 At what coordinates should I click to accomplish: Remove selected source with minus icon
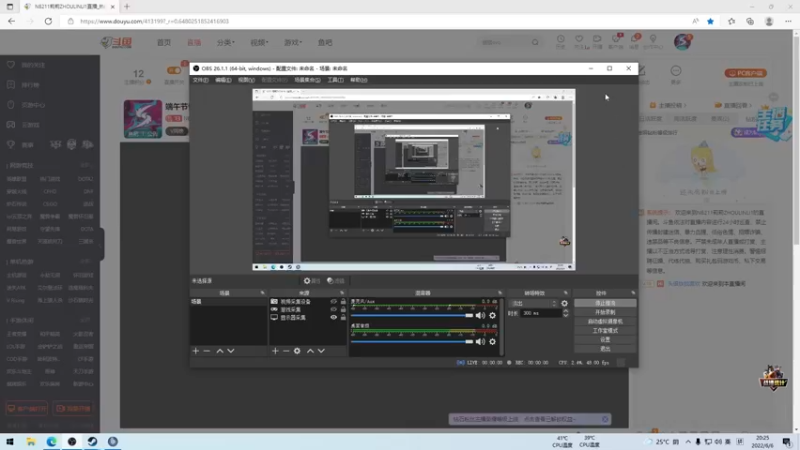click(286, 351)
